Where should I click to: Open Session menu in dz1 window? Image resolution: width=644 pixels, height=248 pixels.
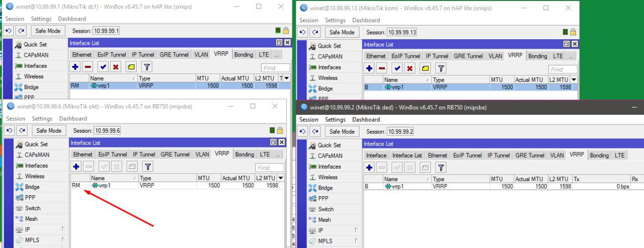[x=15, y=19]
